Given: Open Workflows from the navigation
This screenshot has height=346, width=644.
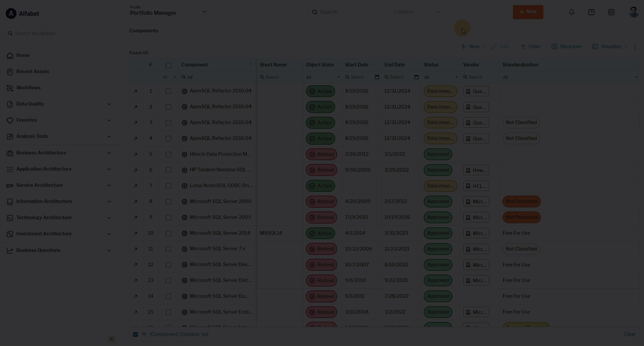Looking at the screenshot, I should (28, 88).
